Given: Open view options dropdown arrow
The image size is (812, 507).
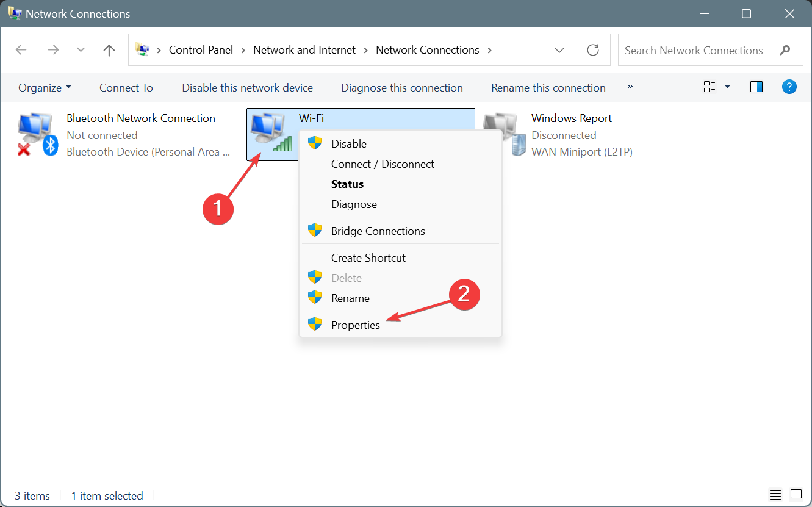Looking at the screenshot, I should coord(727,87).
